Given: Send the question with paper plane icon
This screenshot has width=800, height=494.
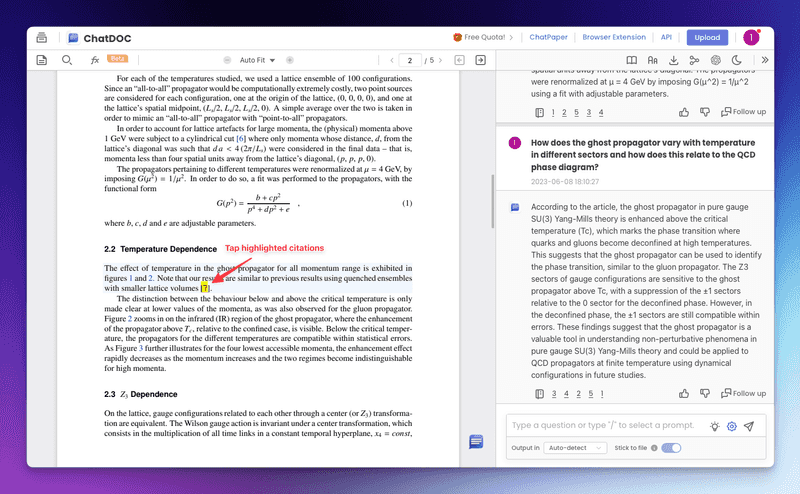Looking at the screenshot, I should coord(749,426).
